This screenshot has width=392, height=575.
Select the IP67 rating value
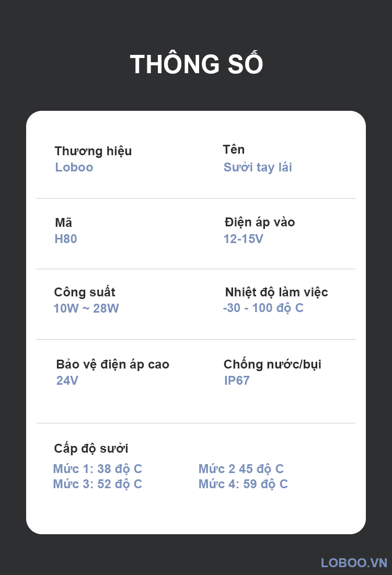(x=237, y=381)
